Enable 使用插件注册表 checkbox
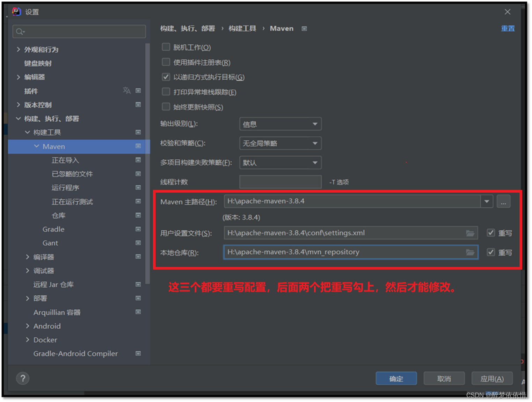 click(166, 62)
